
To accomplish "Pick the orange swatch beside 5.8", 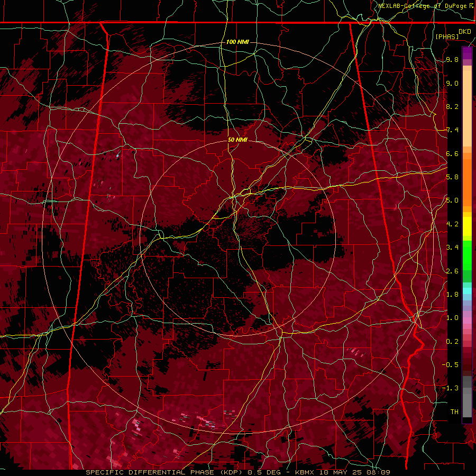I will [467, 179].
